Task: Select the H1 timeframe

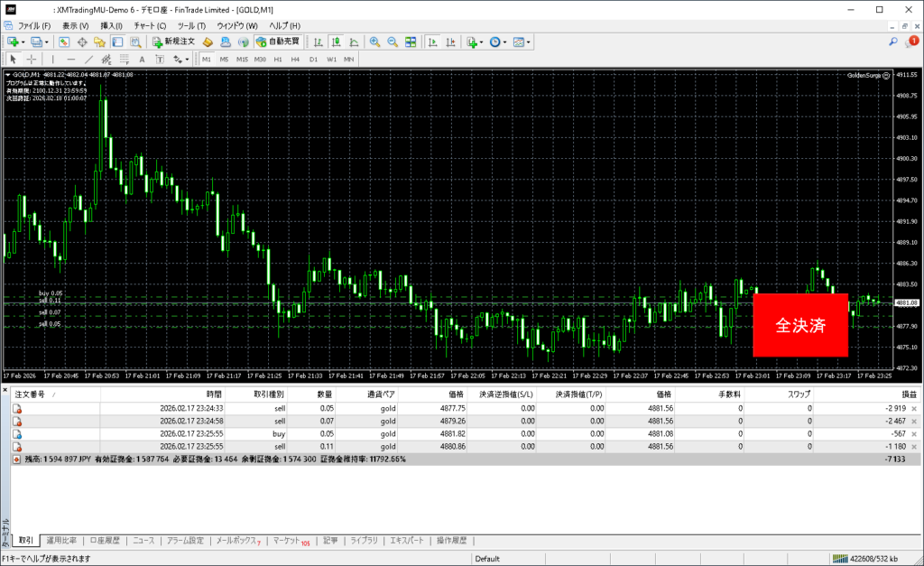Action: click(x=277, y=60)
